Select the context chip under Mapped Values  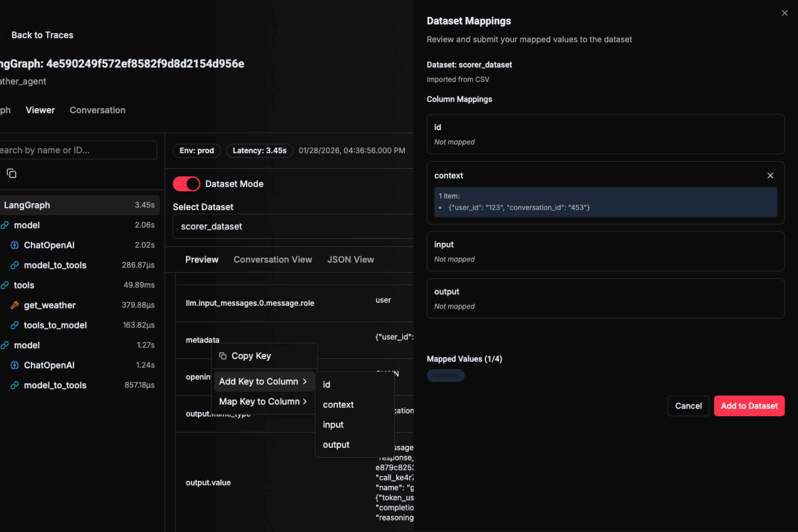[446, 375]
